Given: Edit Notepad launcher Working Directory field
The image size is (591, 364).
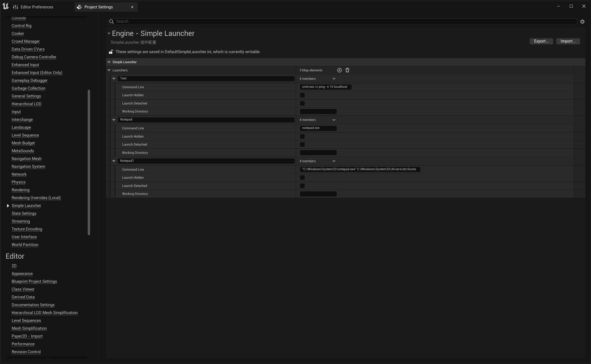Looking at the screenshot, I should coord(318,153).
